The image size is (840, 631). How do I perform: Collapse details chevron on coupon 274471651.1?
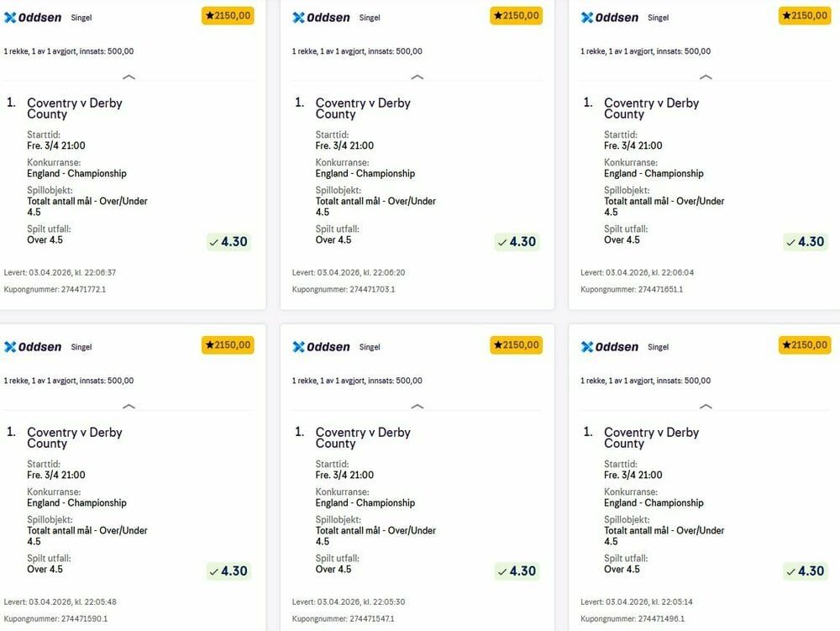click(x=706, y=76)
